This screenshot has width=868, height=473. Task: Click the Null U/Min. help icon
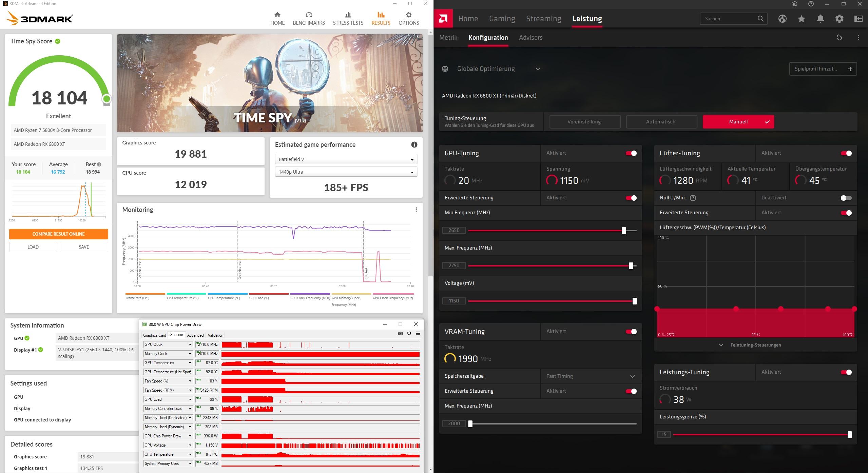coord(693,198)
